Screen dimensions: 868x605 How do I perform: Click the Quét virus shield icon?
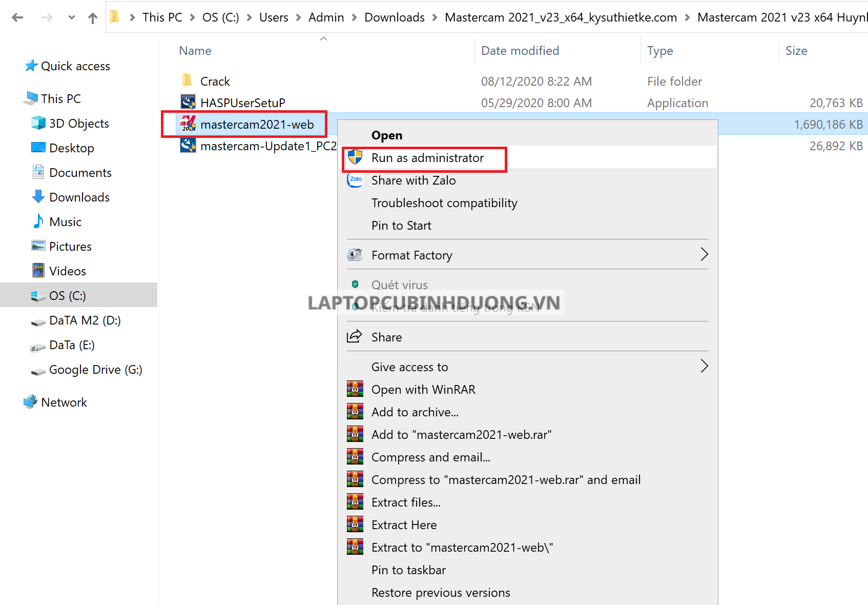click(x=355, y=285)
